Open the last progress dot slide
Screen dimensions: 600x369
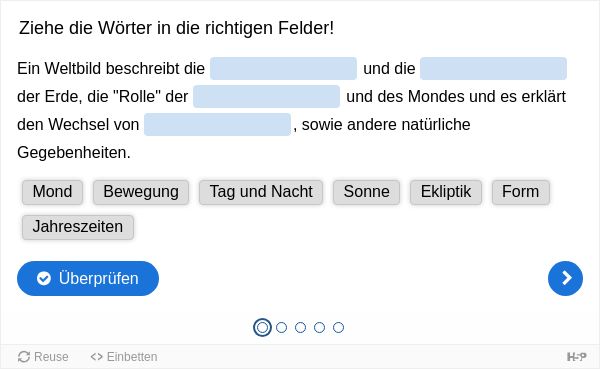pos(338,328)
